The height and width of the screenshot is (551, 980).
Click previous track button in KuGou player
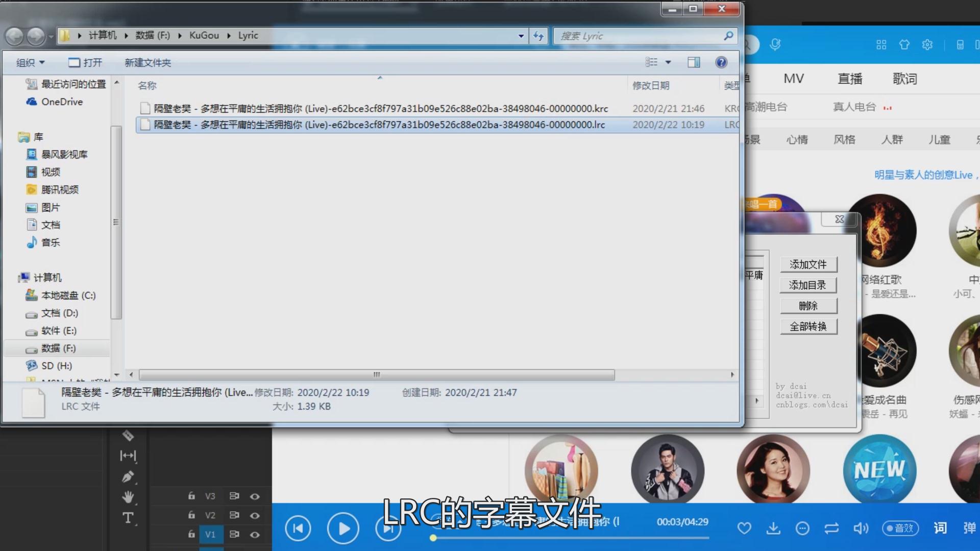pos(298,529)
